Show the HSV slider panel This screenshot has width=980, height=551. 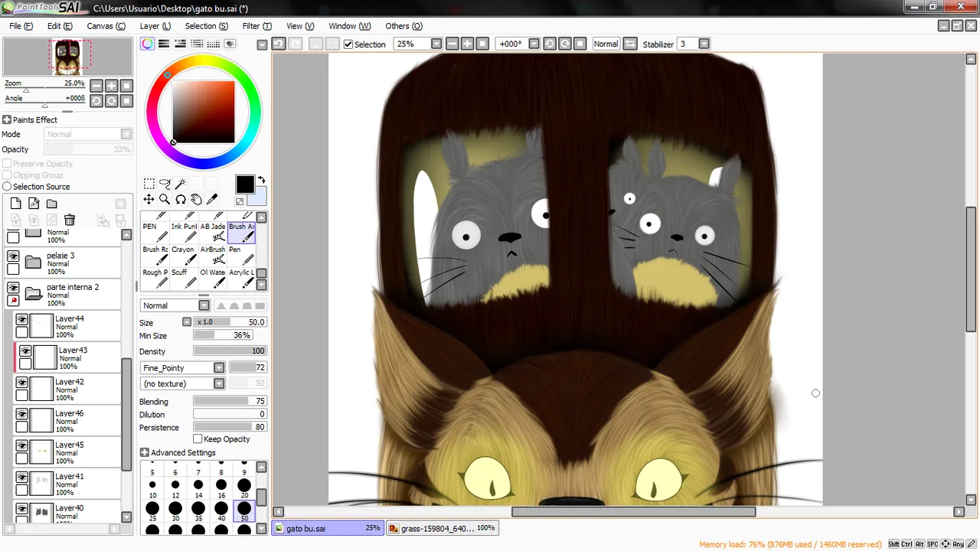coord(181,44)
